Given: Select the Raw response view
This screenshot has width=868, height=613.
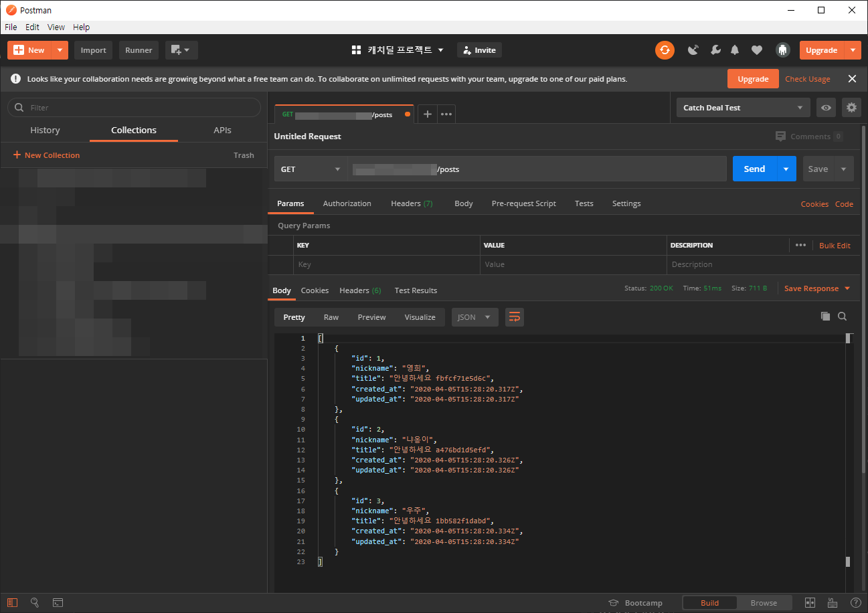Looking at the screenshot, I should pos(331,317).
